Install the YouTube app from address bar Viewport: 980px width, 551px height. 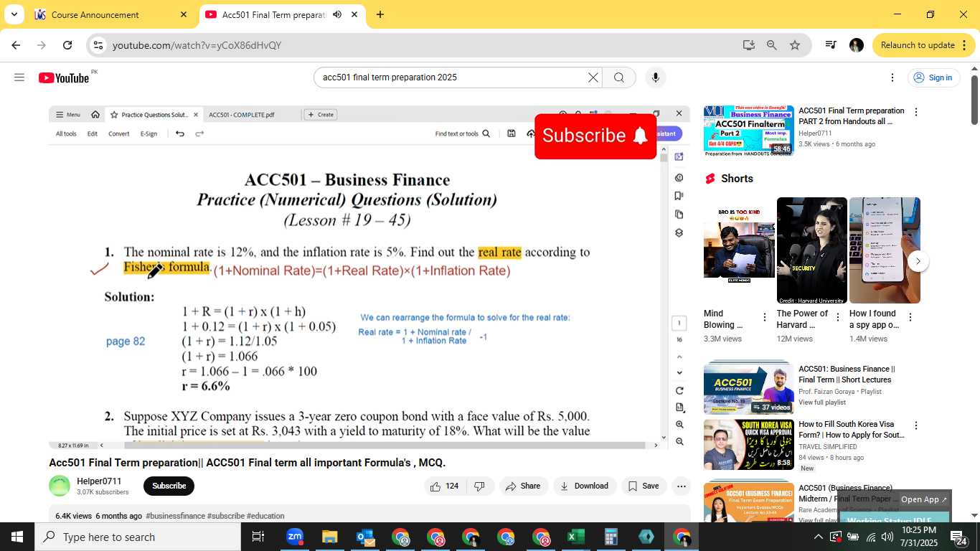coord(749,45)
